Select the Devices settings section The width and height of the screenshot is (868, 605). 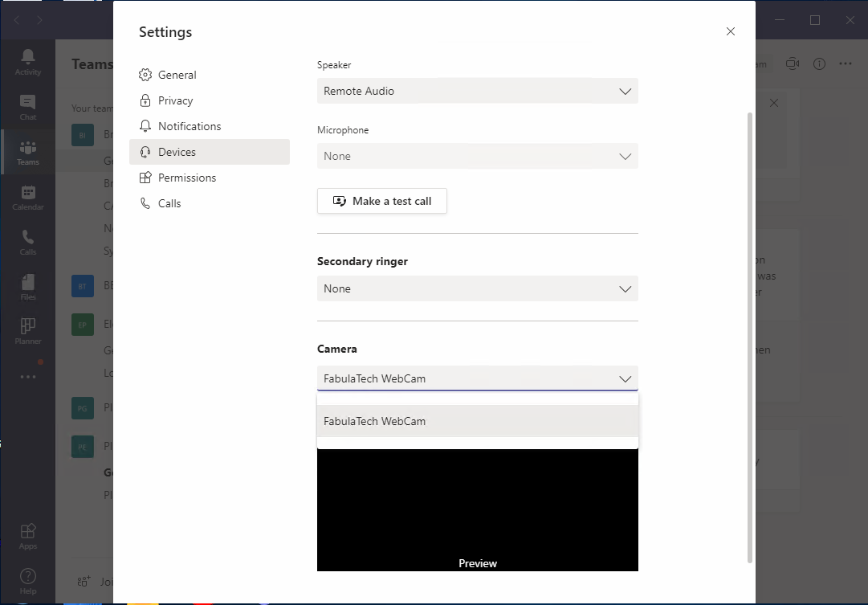coord(210,152)
